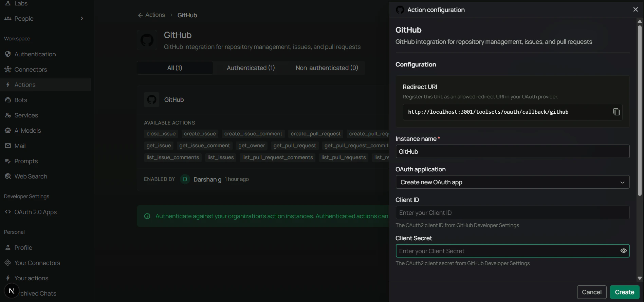Click the create_pull_request action tag

tap(316, 134)
